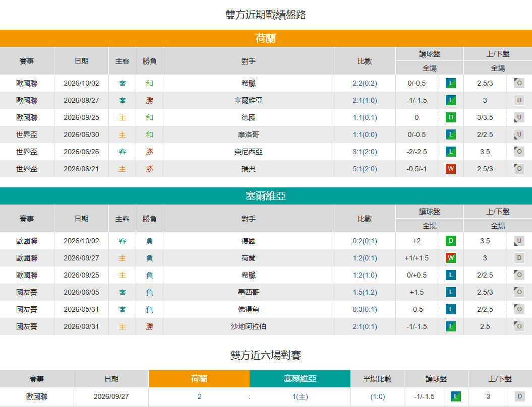Image resolution: width=532 pixels, height=407 pixels.
Task: Click the O over/under badge for 突尼西亞 match
Action: click(x=519, y=152)
